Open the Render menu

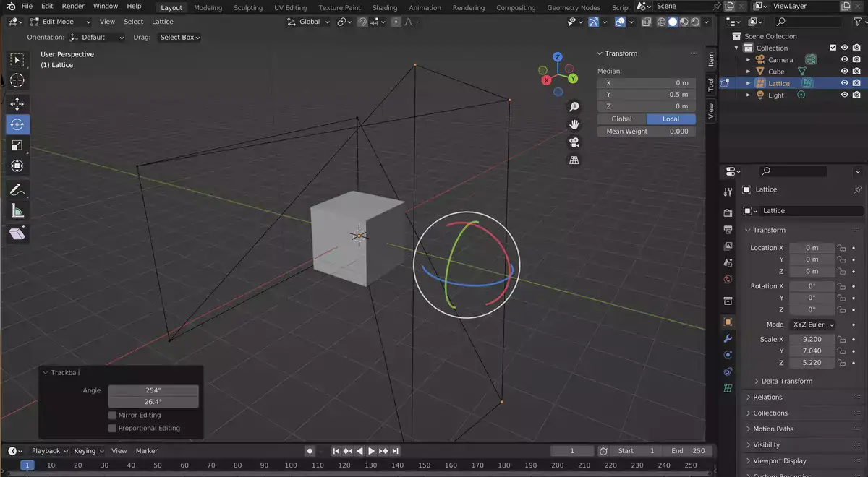(x=73, y=6)
